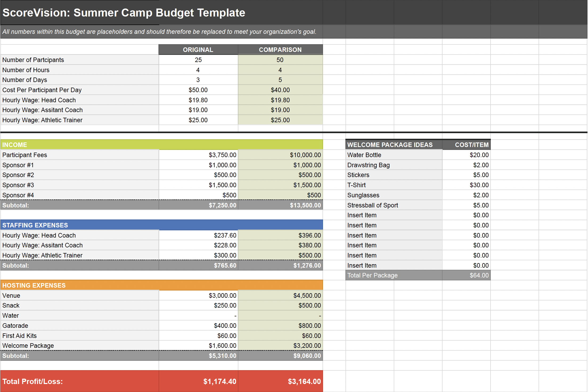Click the first Insert Item cell
588x392 pixels.
(394, 215)
